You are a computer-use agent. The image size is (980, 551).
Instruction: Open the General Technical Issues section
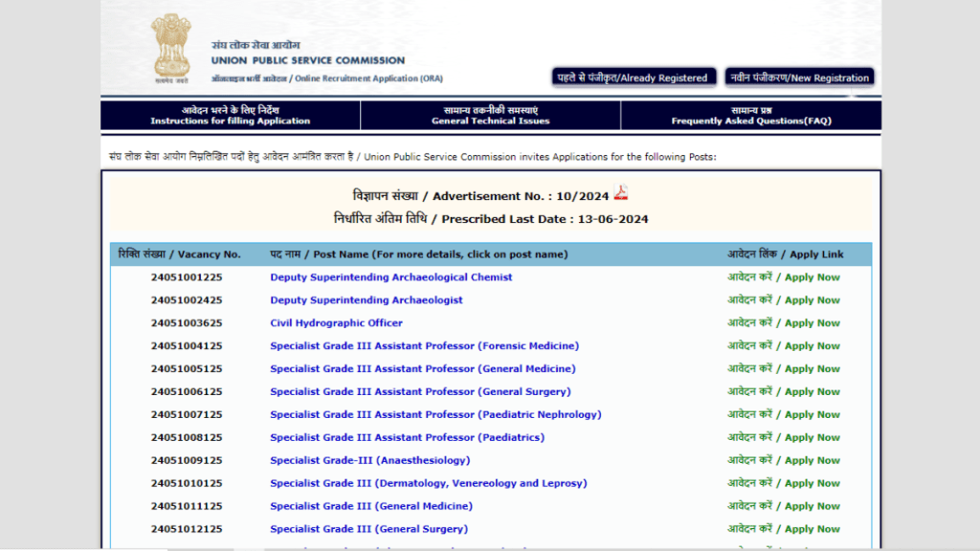(491, 117)
